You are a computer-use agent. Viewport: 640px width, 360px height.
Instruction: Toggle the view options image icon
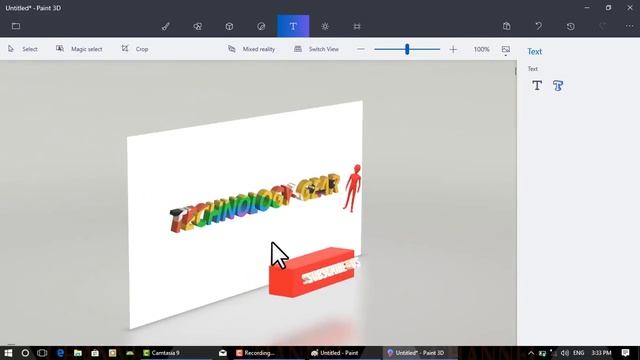pos(506,50)
